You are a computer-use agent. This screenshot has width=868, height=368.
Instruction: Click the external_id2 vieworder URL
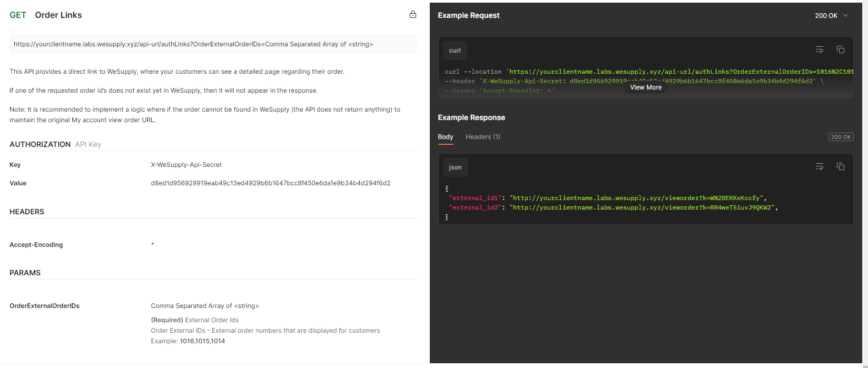(x=642, y=207)
